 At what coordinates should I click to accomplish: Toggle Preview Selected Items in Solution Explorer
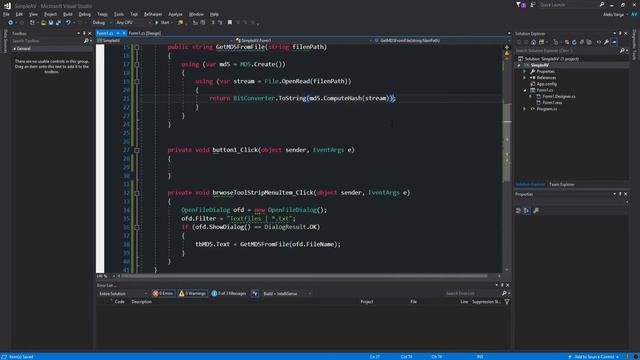coord(614,42)
